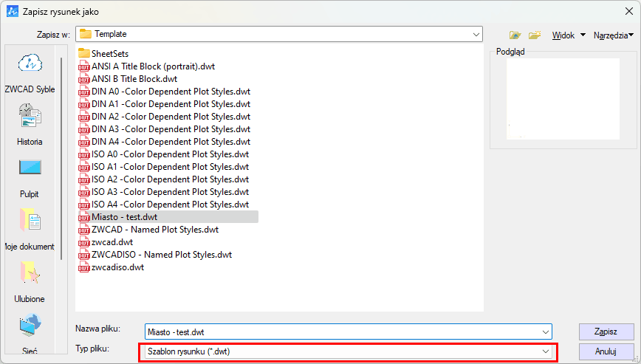This screenshot has width=641, height=364.
Task: Click the Zapisz save button
Action: pos(606,332)
